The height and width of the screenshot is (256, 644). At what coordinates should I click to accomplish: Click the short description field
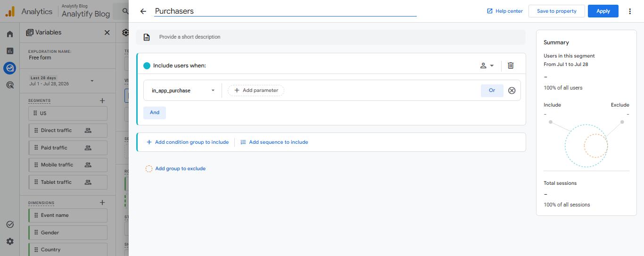[331, 37]
